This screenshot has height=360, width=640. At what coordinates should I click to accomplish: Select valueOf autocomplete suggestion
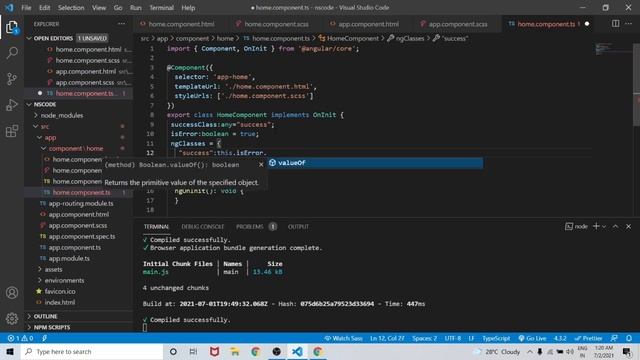click(375, 163)
